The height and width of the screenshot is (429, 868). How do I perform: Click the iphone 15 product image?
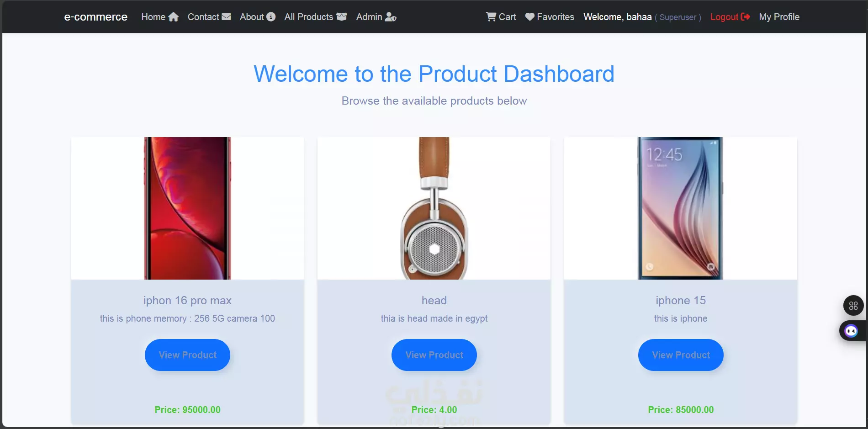pos(680,208)
